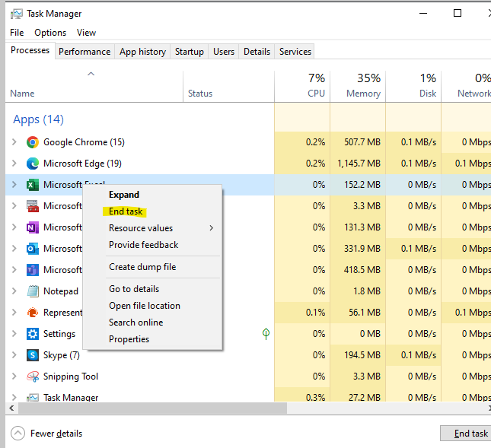Switch to the Performance tab
This screenshot has height=448, width=491.
click(x=84, y=52)
